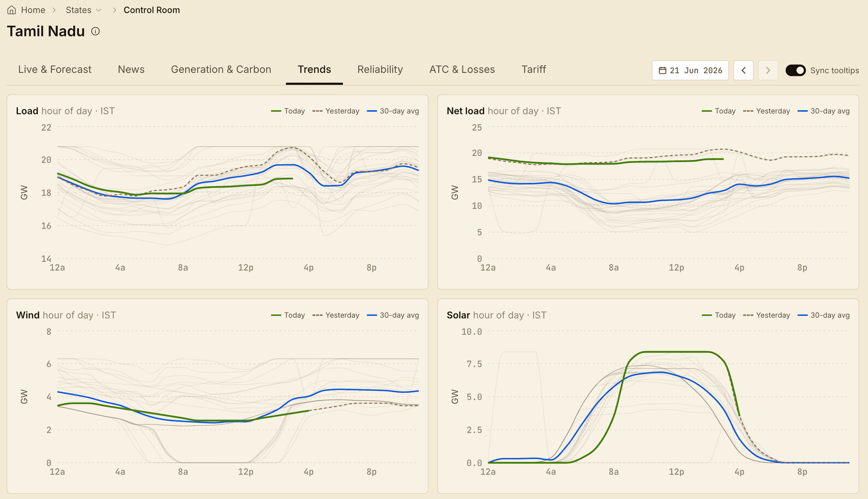Open the Tariff tab
The height and width of the screenshot is (499, 868).
point(534,69)
